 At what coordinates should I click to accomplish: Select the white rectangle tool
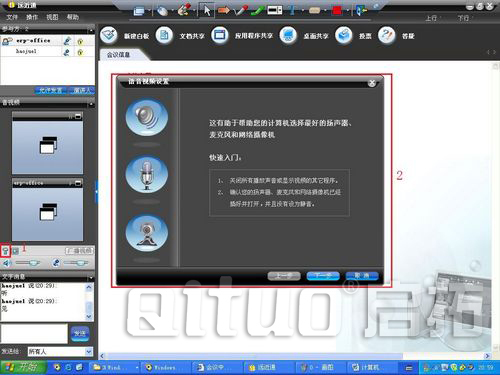tap(275, 10)
